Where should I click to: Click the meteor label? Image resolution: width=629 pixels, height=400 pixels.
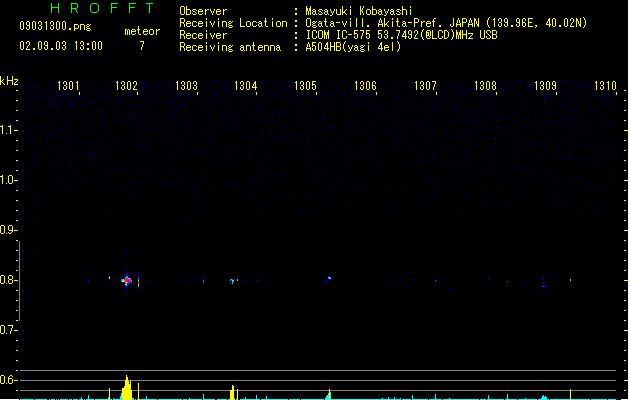point(142,31)
